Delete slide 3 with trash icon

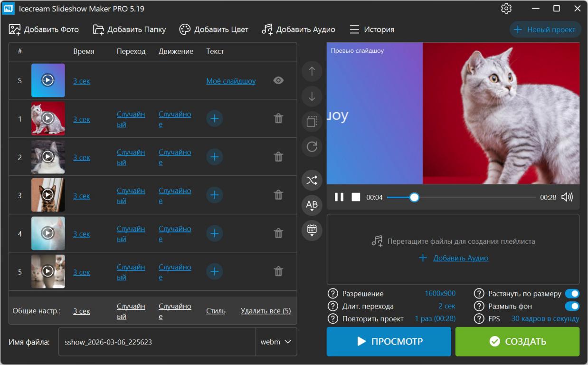pos(279,195)
